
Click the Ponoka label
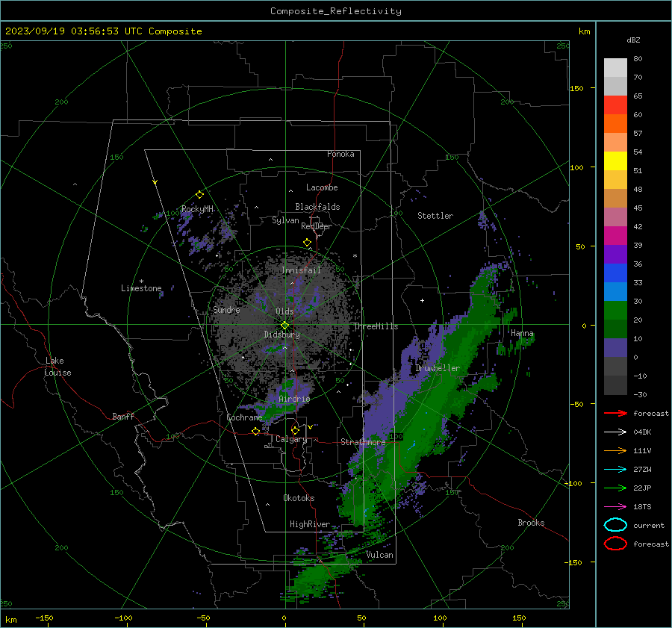pyautogui.click(x=340, y=154)
